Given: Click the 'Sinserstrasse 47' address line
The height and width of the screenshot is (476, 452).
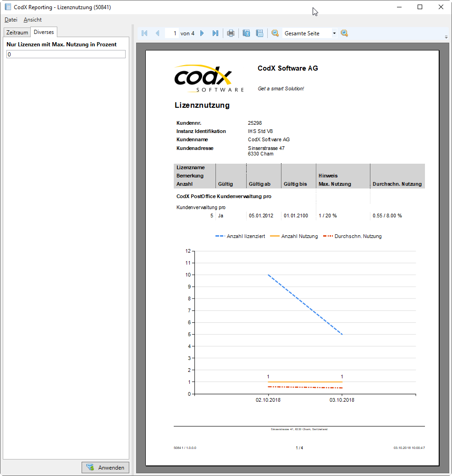Looking at the screenshot, I should click(266, 148).
